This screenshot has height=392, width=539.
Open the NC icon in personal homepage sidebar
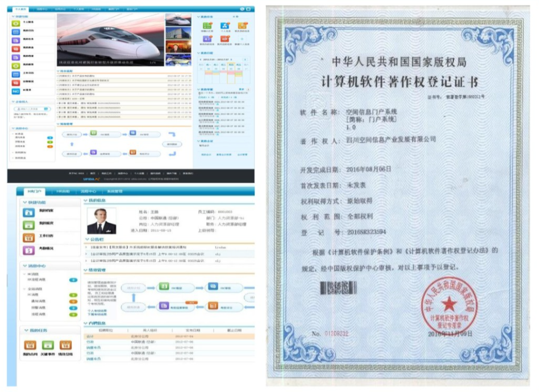16,92
